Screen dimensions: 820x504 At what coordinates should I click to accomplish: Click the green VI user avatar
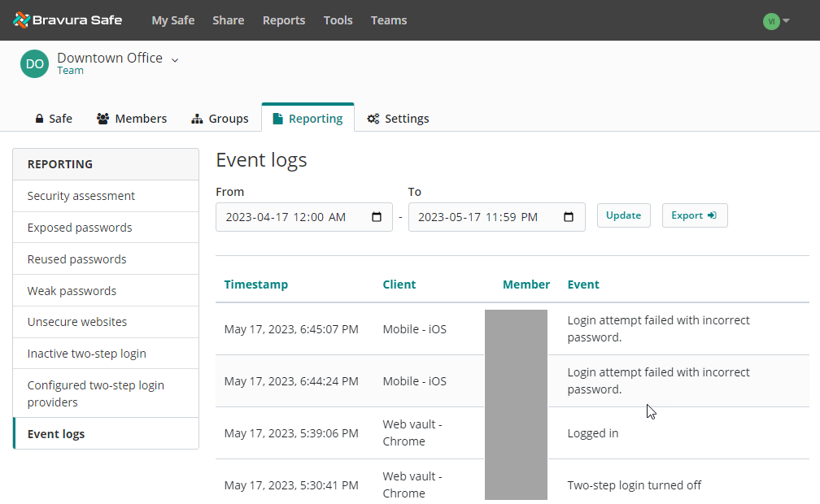point(771,21)
